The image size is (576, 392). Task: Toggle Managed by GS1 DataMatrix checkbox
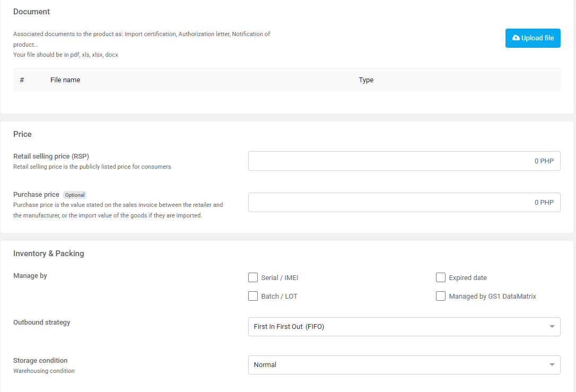click(x=441, y=296)
